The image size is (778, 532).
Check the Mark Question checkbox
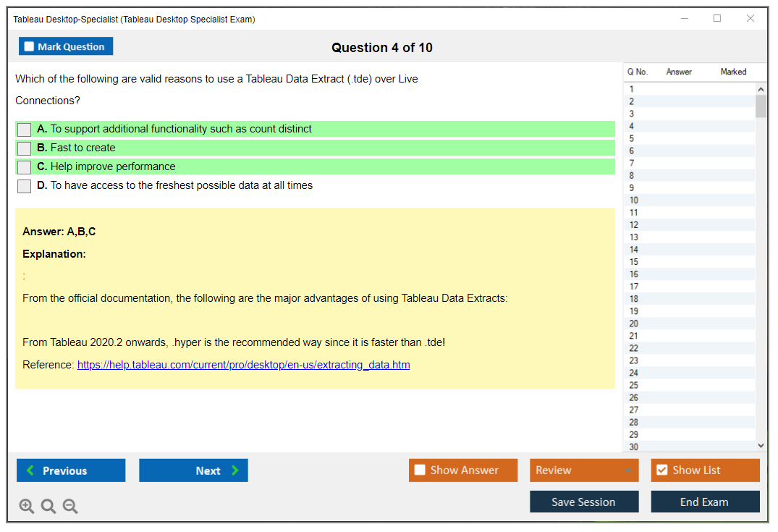tap(30, 46)
